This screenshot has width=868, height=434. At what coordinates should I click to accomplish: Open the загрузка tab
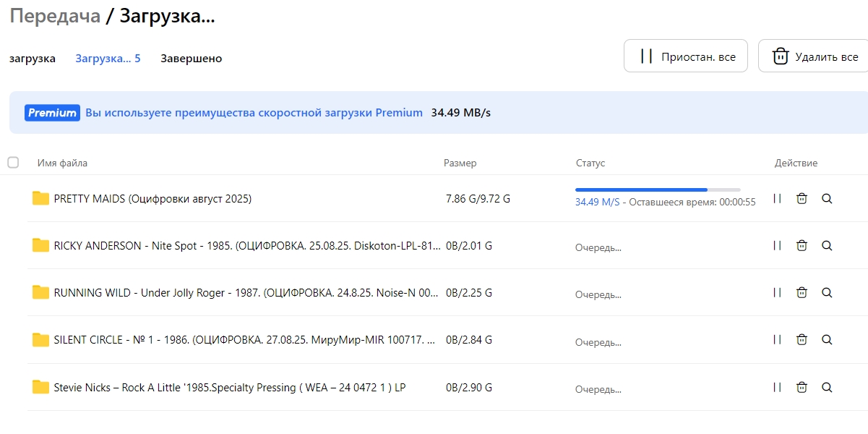pyautogui.click(x=33, y=59)
